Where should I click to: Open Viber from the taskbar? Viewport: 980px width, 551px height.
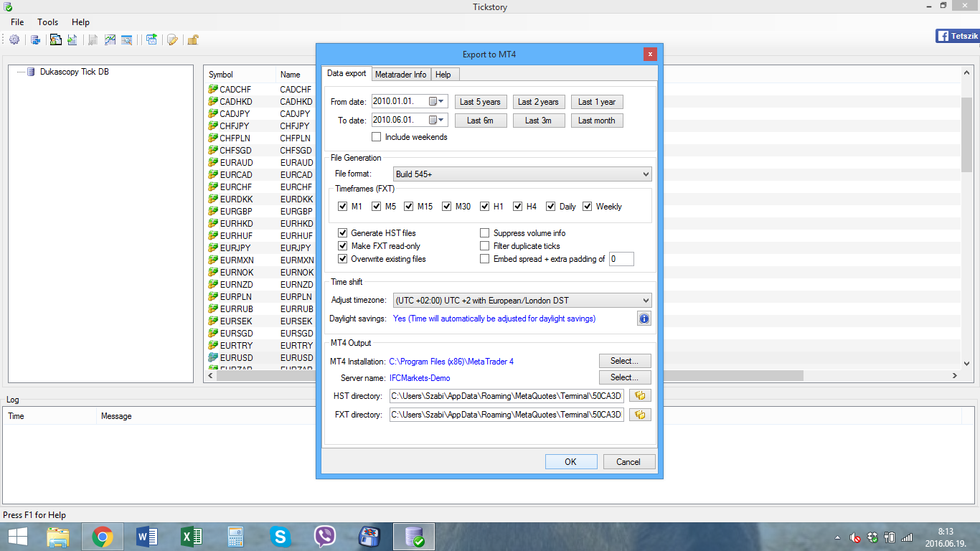325,537
